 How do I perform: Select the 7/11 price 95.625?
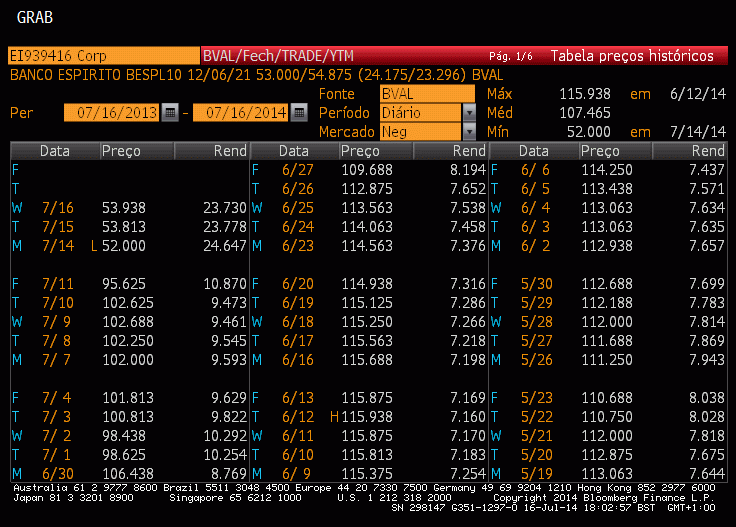click(124, 284)
